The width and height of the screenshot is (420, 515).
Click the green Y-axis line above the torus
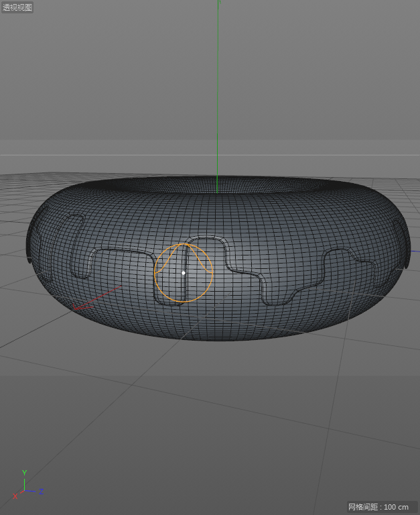[x=218, y=101]
